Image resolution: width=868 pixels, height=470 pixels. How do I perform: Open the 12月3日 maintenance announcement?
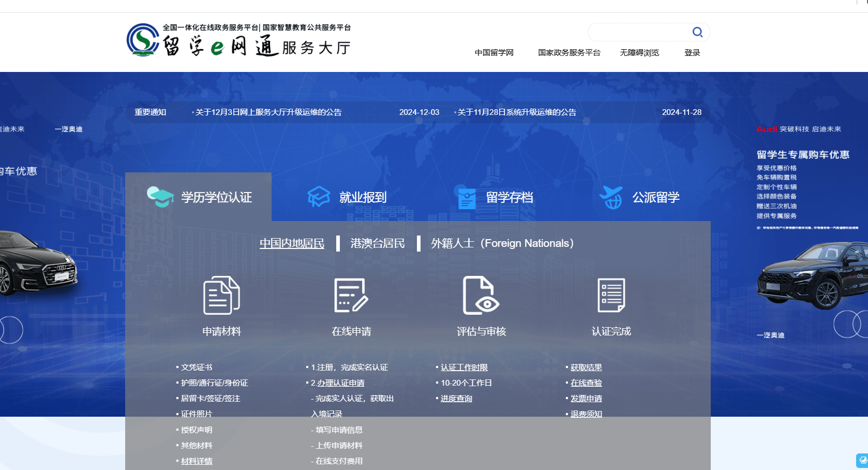coord(268,112)
